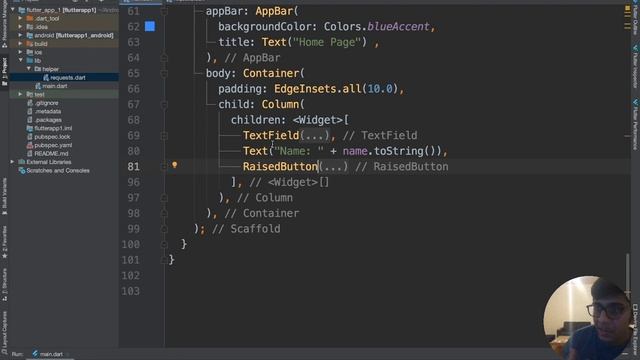Click the Scratches and Consoles icon
640x360 pixels.
(22, 171)
